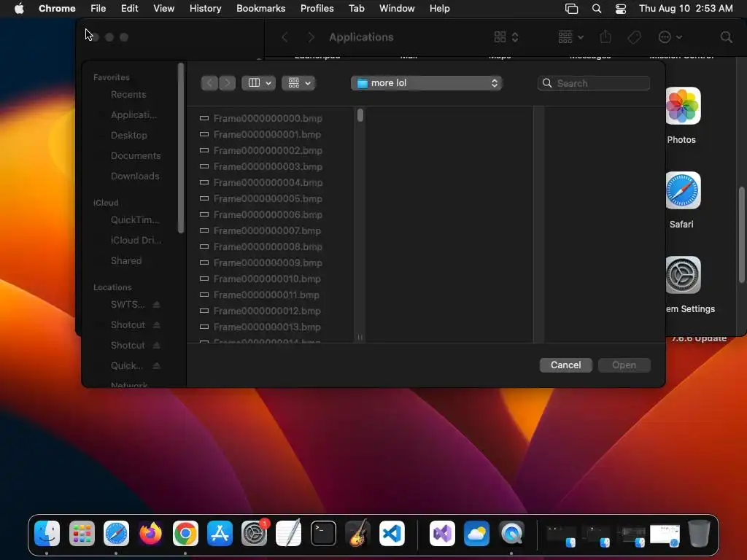The image size is (747, 560).
Task: Launch Firefox from the Dock
Action: click(150, 533)
